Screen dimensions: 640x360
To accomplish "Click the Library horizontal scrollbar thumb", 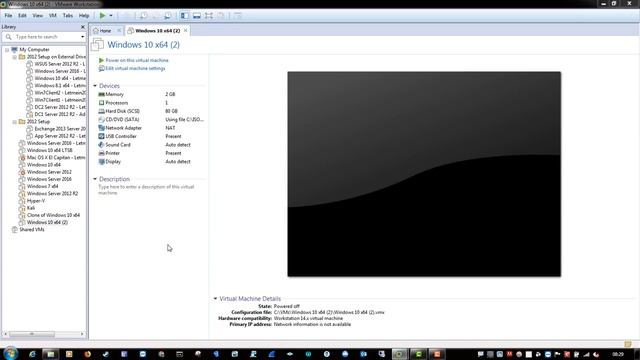I will pyautogui.click(x=32, y=334).
